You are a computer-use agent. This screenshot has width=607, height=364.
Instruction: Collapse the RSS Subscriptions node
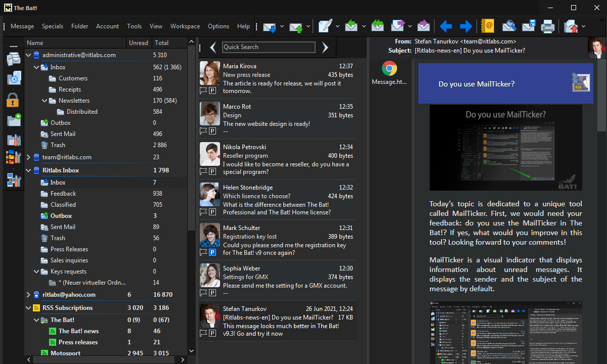coord(28,308)
